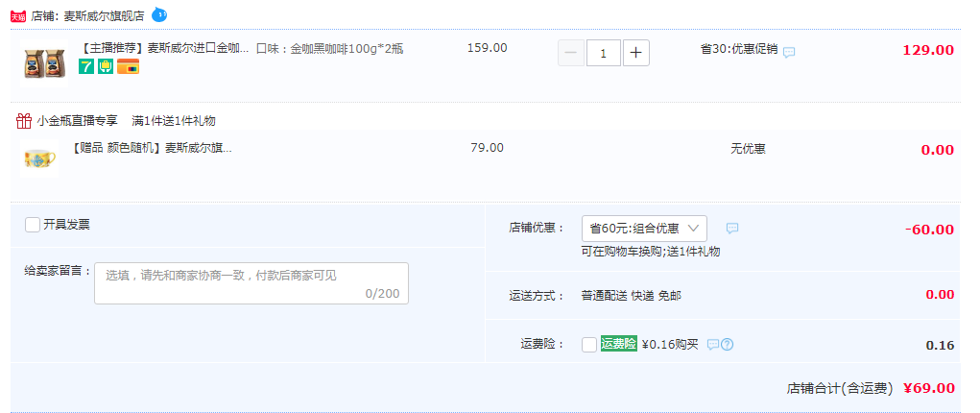Click the 129.00 coffee subtotal
Screen dimensions: 980x413
[x=928, y=50]
